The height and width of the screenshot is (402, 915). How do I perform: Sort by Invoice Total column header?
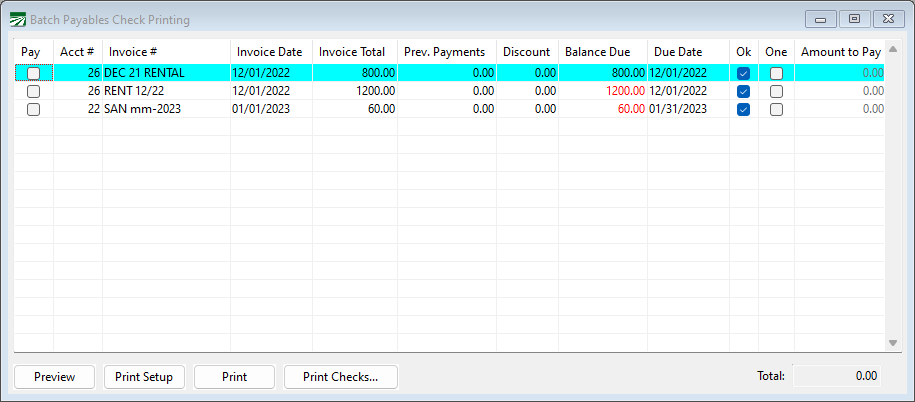pyautogui.click(x=355, y=51)
